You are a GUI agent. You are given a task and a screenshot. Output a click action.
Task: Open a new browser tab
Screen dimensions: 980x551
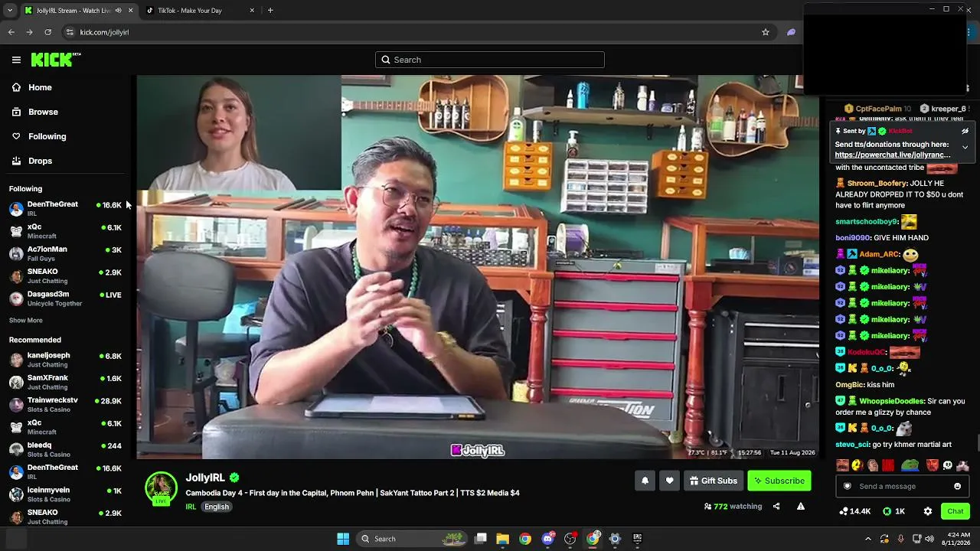click(270, 11)
